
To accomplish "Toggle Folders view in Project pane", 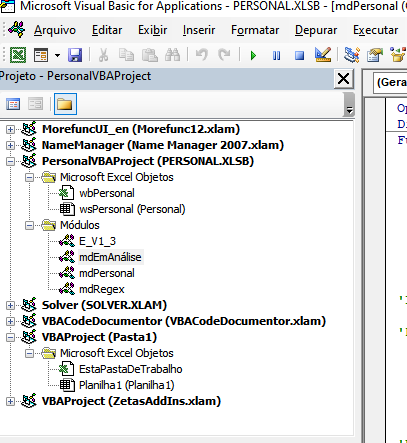I will (x=65, y=104).
